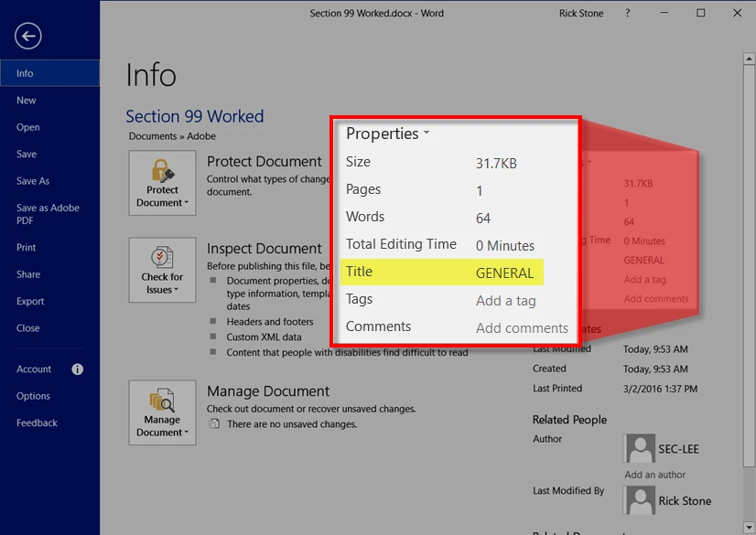
Task: Select New in the backstage menu
Action: (x=49, y=101)
